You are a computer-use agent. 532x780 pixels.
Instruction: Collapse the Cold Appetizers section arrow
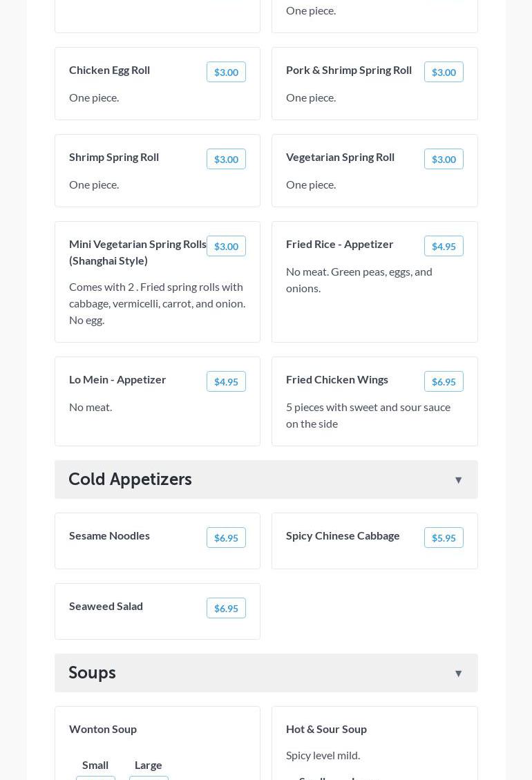click(458, 480)
